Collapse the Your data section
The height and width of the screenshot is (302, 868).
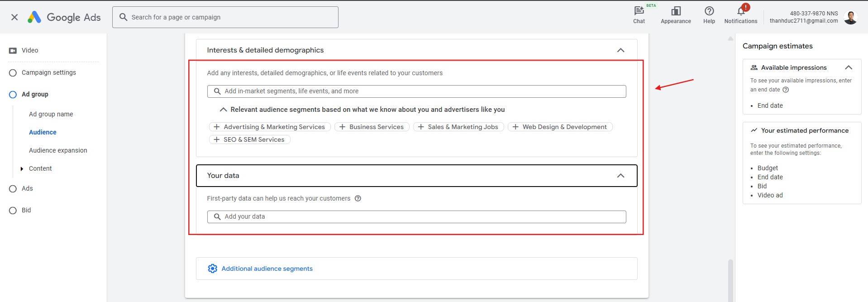620,176
